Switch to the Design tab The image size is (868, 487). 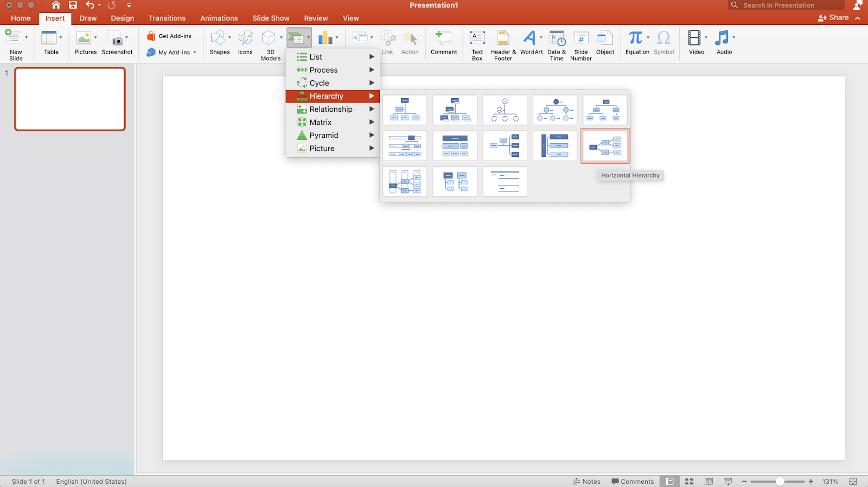point(123,18)
